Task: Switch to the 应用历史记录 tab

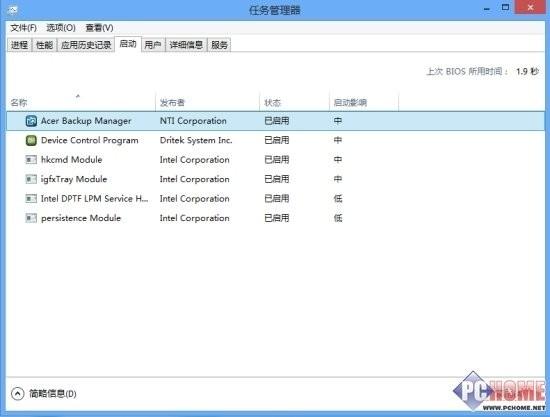Action: coord(86,45)
